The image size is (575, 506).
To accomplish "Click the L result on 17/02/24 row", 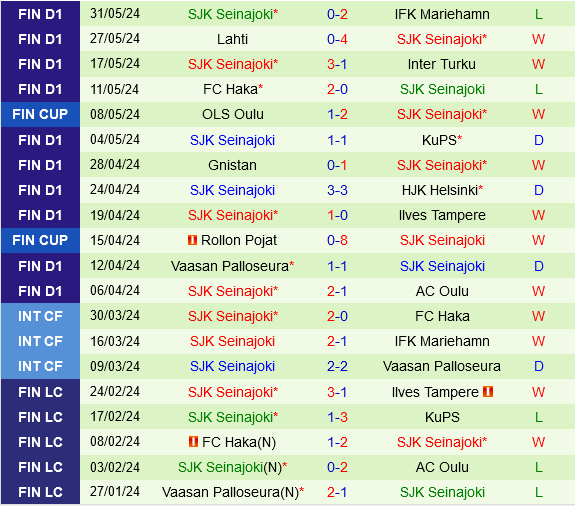I will click(538, 417).
